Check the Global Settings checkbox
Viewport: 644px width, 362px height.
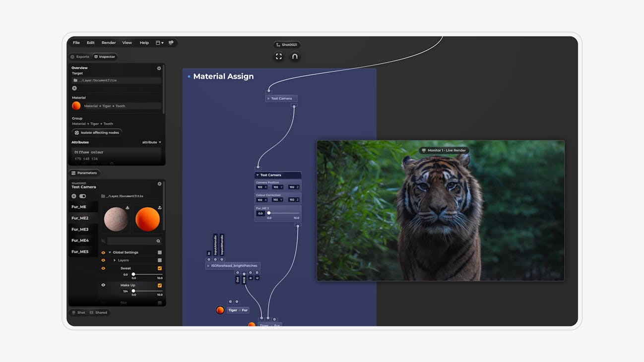[159, 252]
